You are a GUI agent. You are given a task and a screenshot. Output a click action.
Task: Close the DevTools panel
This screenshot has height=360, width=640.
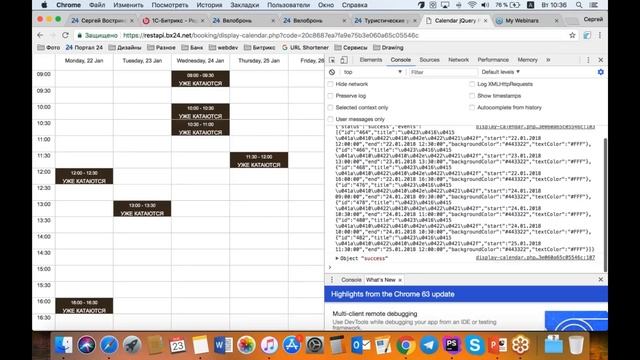(x=600, y=60)
